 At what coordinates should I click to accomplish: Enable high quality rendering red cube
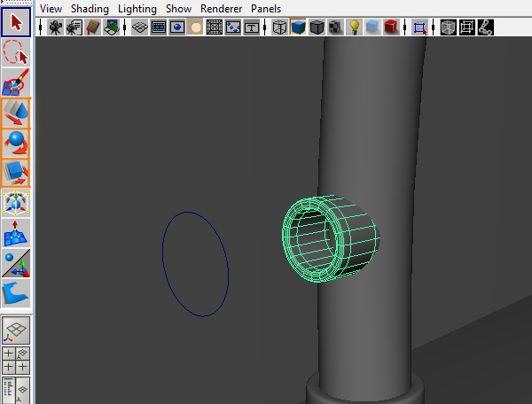[391, 27]
